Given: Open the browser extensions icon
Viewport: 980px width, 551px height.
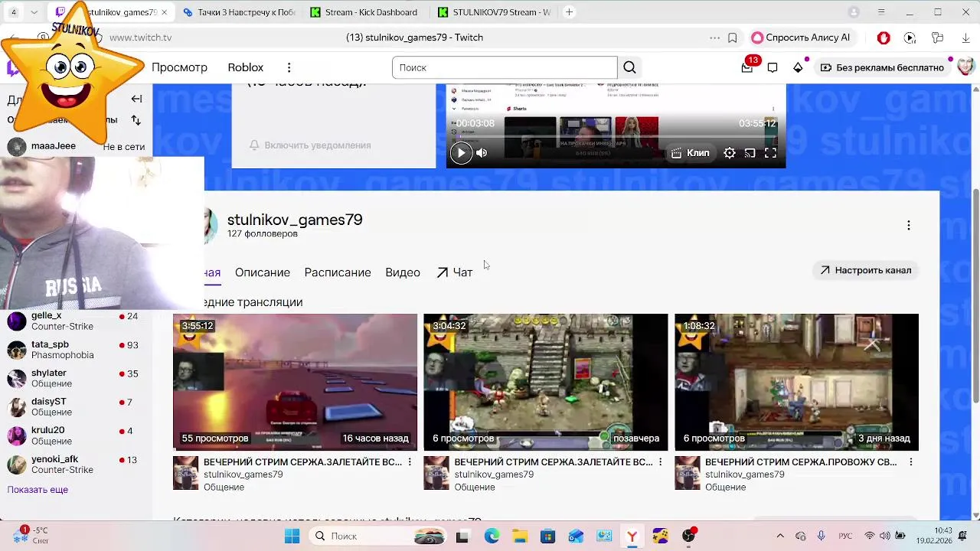Looking at the screenshot, I should tap(937, 37).
